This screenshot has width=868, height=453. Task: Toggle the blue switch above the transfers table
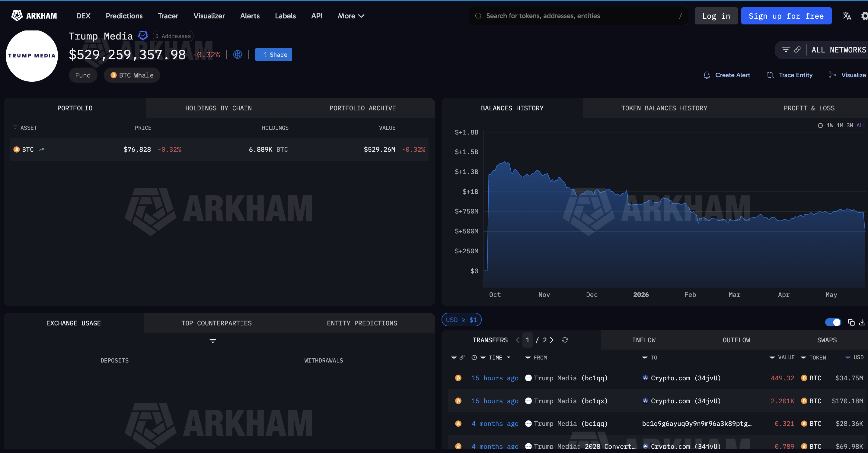click(x=833, y=322)
